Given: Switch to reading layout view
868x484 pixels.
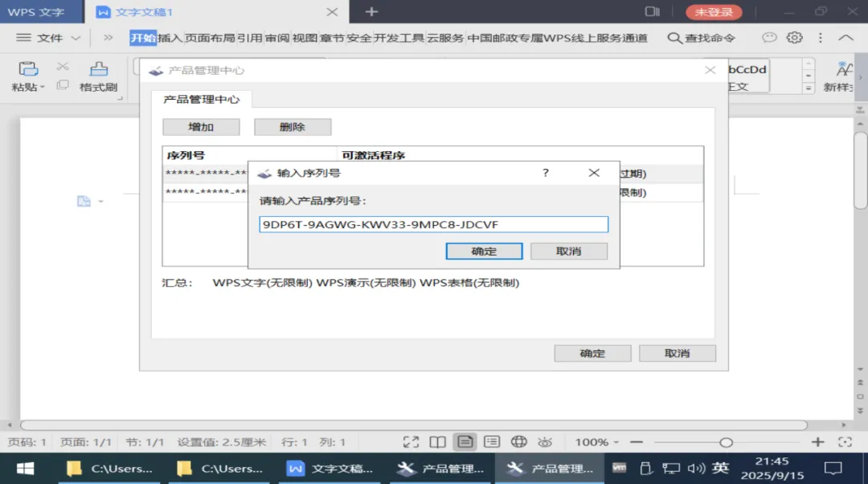Looking at the screenshot, I should [x=437, y=442].
